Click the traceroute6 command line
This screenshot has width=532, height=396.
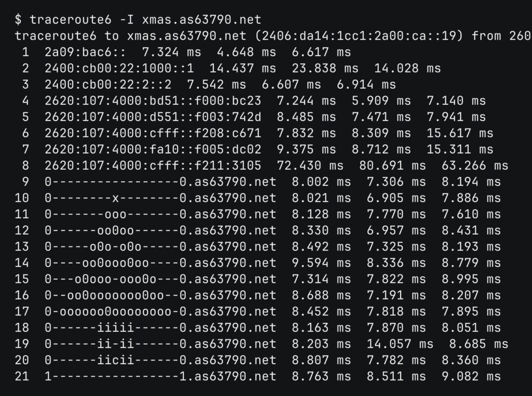pyautogui.click(x=138, y=20)
